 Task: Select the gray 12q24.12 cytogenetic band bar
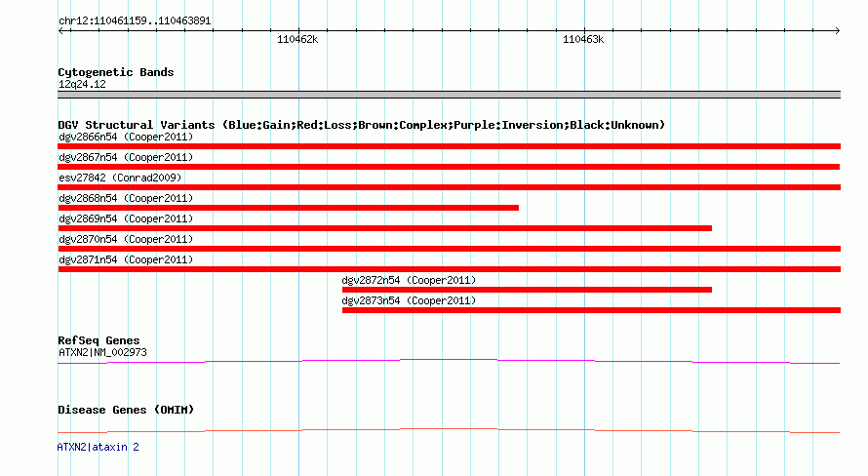pos(449,95)
